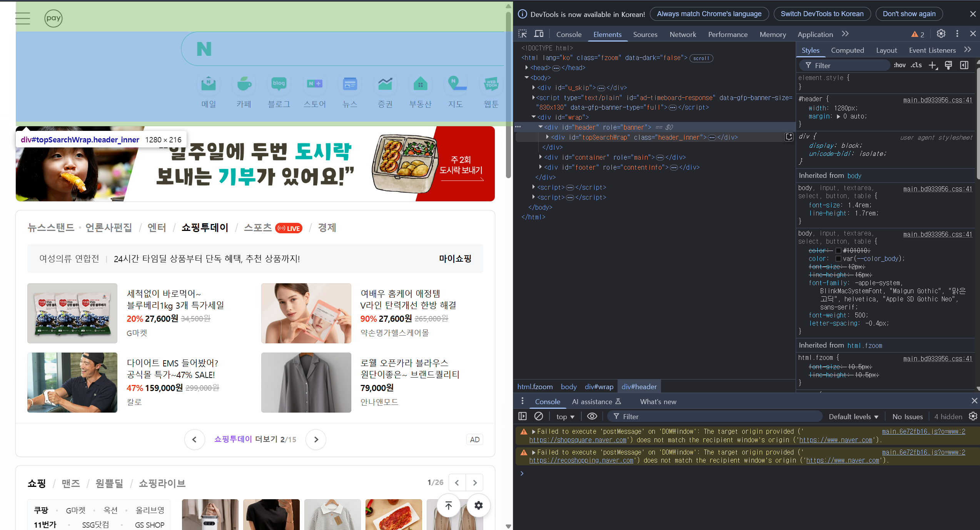The height and width of the screenshot is (530, 980).
Task: Click the color swatch for var(--color_body)
Action: (x=838, y=259)
